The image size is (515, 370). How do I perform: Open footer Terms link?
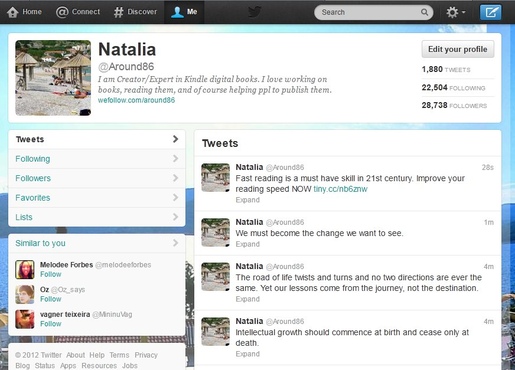[x=119, y=355]
